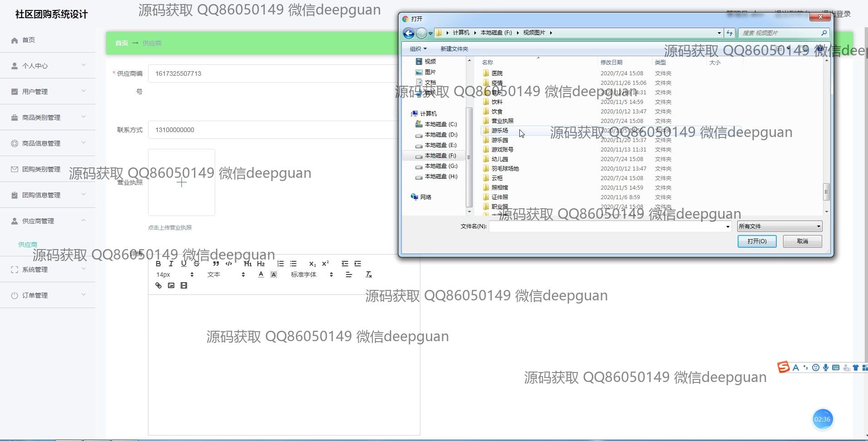
Task: Expand the 系统管理 sidebar menu
Action: click(48, 269)
